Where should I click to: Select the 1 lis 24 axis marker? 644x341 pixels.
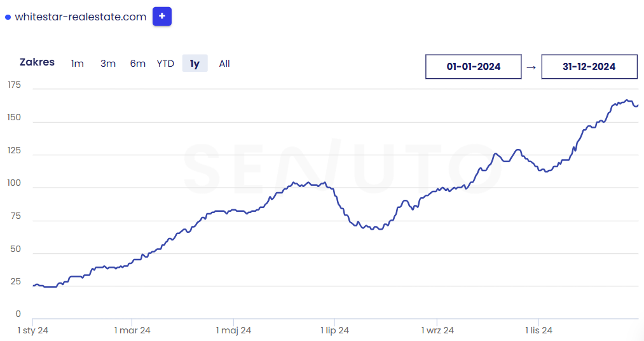tap(538, 330)
